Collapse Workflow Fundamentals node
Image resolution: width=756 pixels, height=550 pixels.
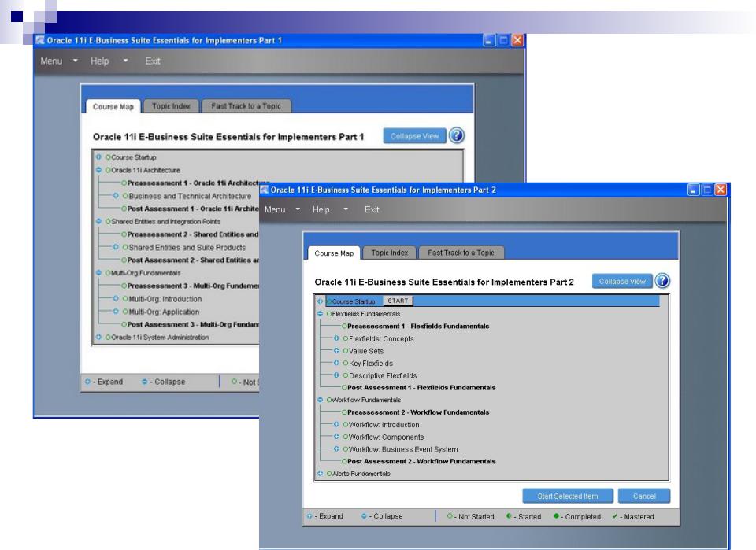[x=320, y=399]
